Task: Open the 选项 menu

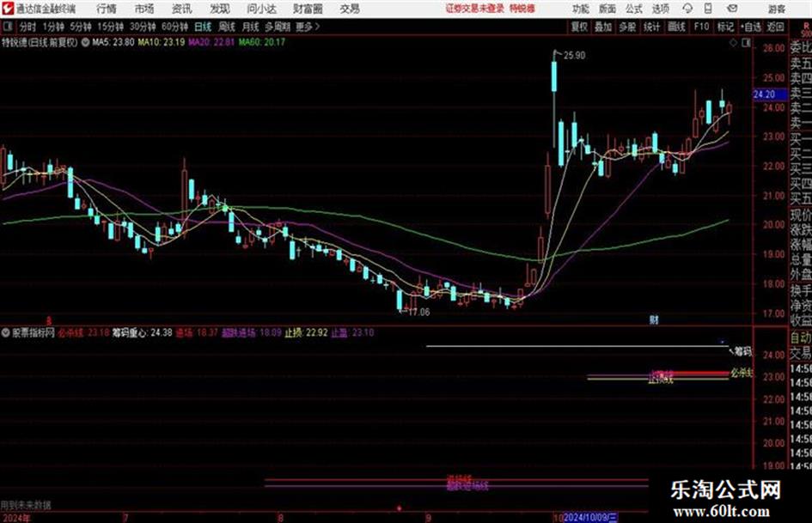Action: (x=660, y=9)
